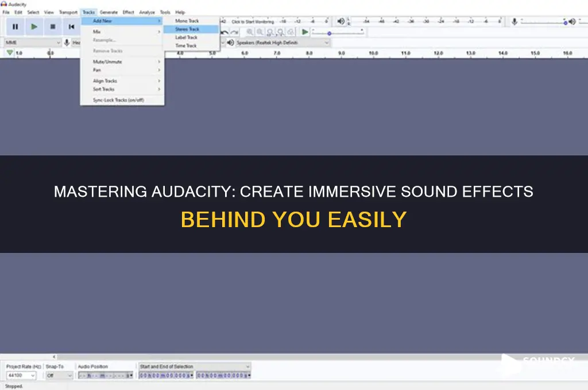
Task: Open the Analyze menu
Action: pyautogui.click(x=147, y=13)
